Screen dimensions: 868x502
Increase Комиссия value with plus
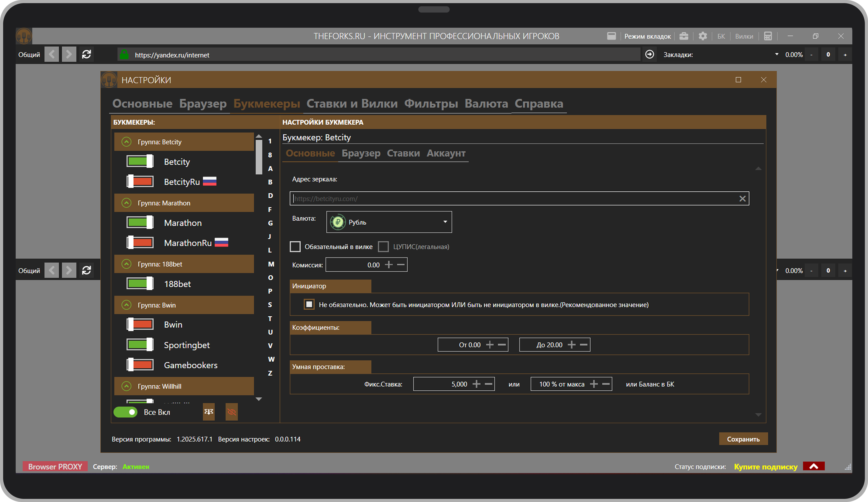pyautogui.click(x=389, y=265)
